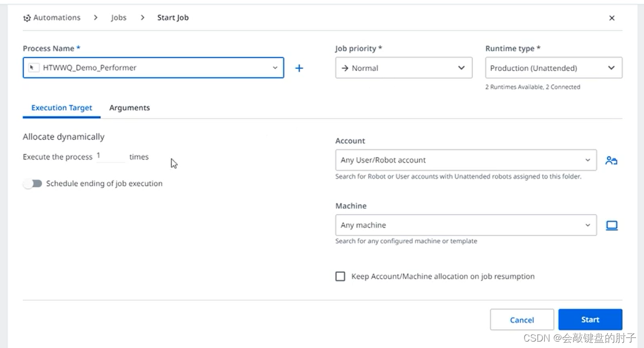Click the Execute the process times input
644x348 pixels.
pyautogui.click(x=110, y=156)
